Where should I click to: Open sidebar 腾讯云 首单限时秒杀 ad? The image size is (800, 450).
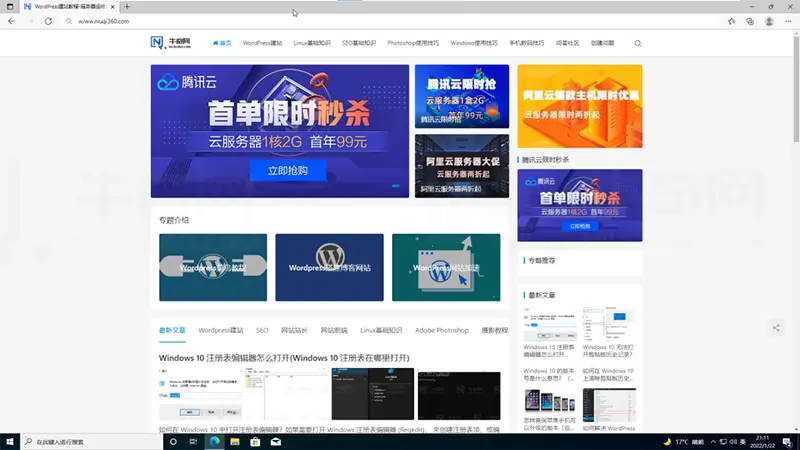[580, 205]
